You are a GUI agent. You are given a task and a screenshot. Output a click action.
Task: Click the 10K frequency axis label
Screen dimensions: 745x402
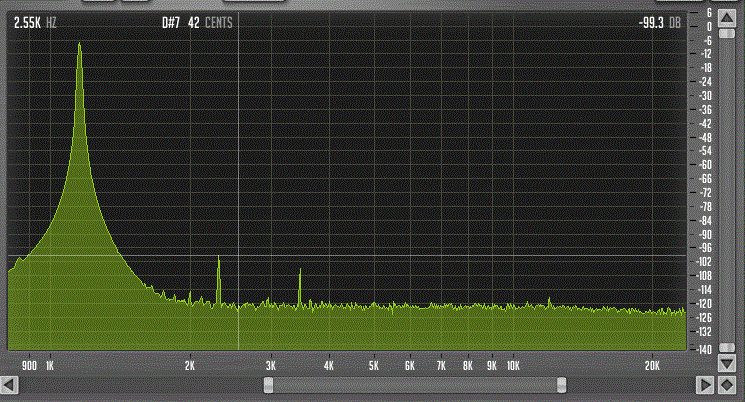click(513, 365)
